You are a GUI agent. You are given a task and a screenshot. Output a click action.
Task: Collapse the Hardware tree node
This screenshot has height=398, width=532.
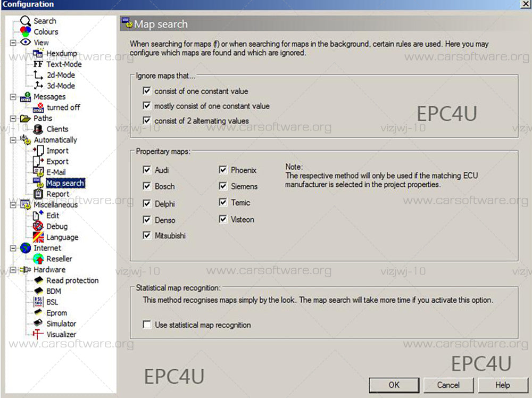[x=13, y=270]
